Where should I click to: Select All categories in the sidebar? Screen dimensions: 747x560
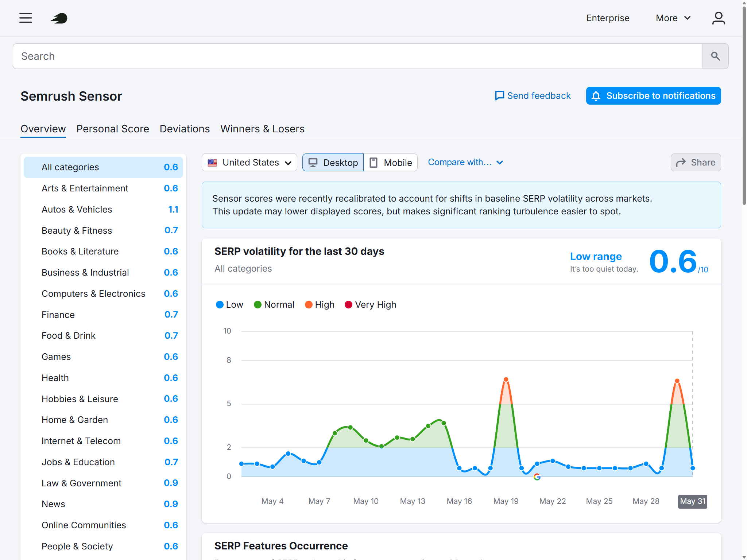coord(103,167)
